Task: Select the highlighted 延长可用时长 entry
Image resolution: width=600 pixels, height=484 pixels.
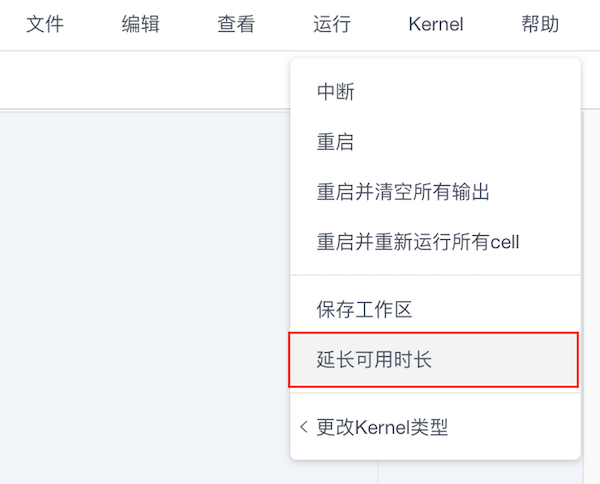Action: (x=433, y=360)
